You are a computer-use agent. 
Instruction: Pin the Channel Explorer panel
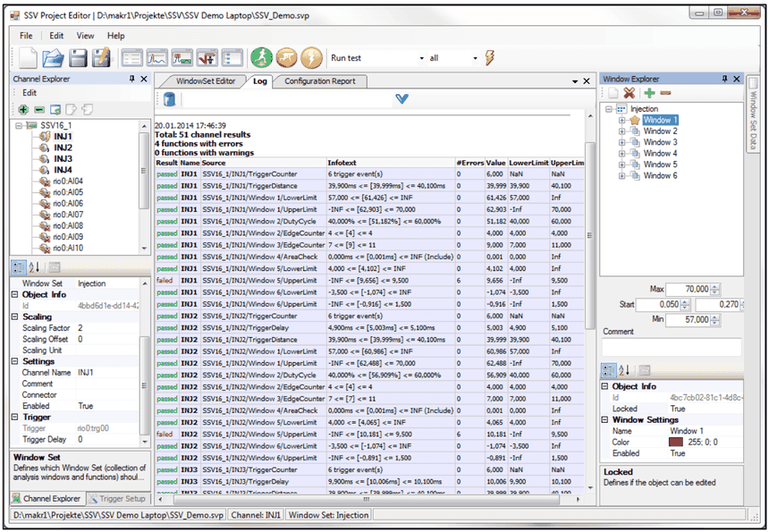point(132,79)
